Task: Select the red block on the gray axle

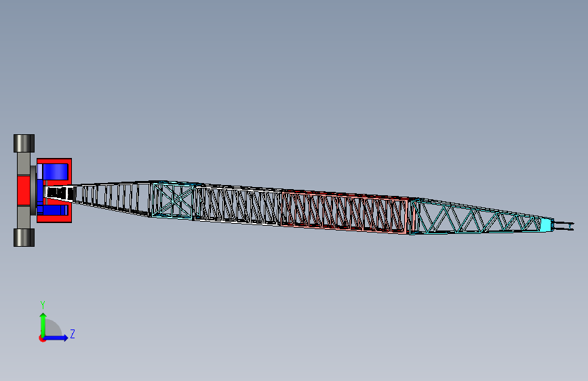Action: click(23, 190)
